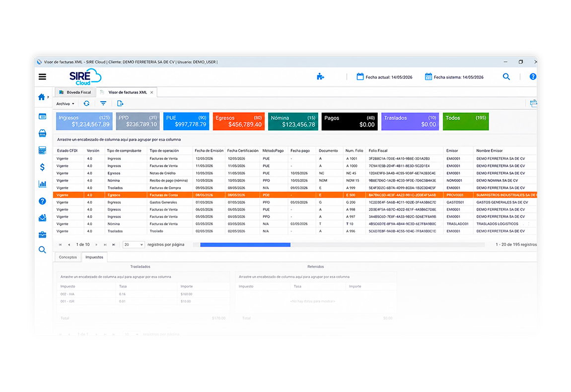The image size is (571, 392).
Task: Click the magnifier search icon top right
Action: click(506, 76)
